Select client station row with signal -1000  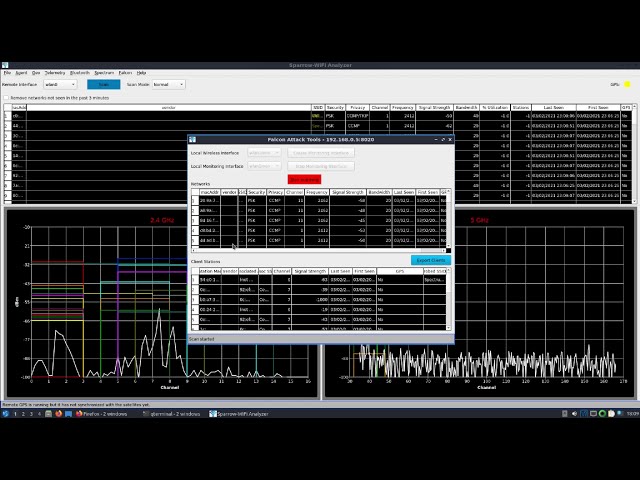point(319,300)
